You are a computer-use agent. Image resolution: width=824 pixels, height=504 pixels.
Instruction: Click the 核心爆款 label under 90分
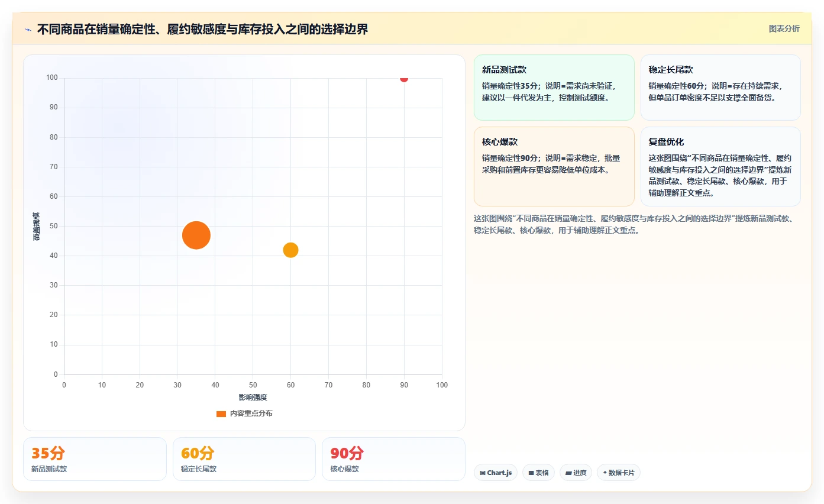[344, 469]
